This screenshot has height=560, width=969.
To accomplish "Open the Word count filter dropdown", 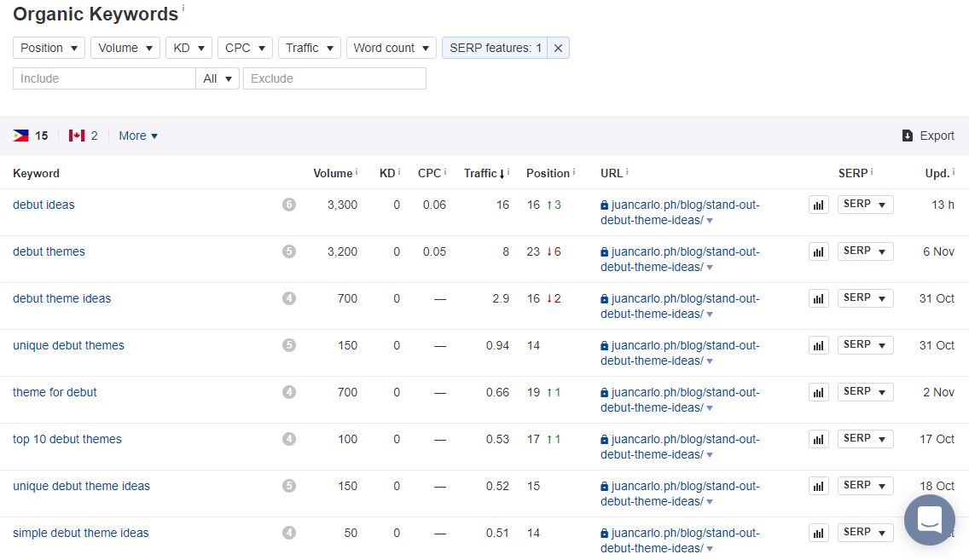I will (392, 49).
